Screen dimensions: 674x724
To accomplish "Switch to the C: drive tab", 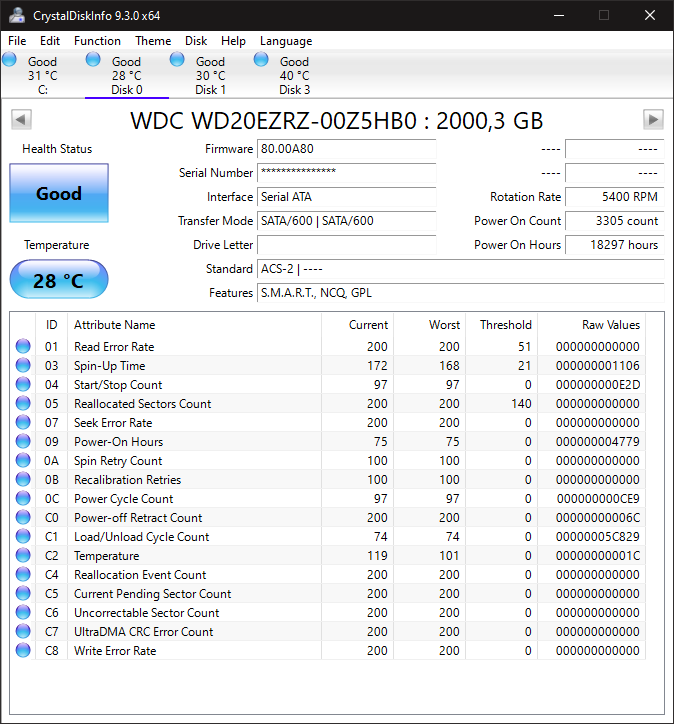I will click(x=42, y=75).
